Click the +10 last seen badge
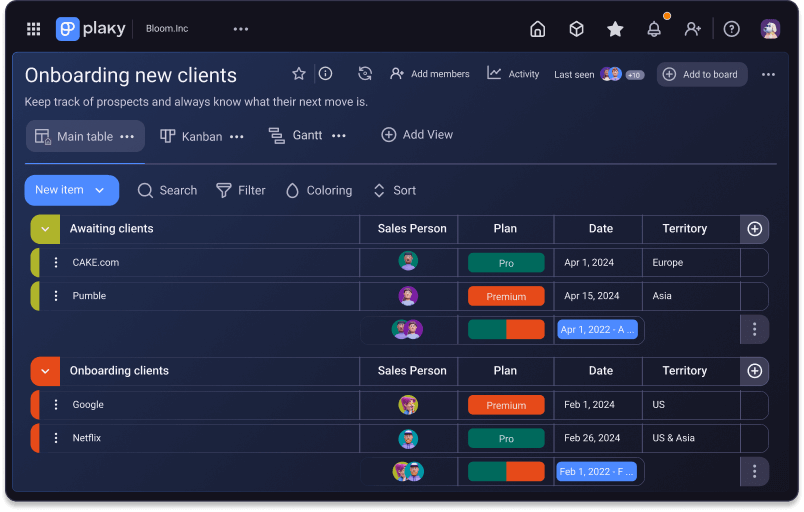804x512 pixels. coord(634,75)
